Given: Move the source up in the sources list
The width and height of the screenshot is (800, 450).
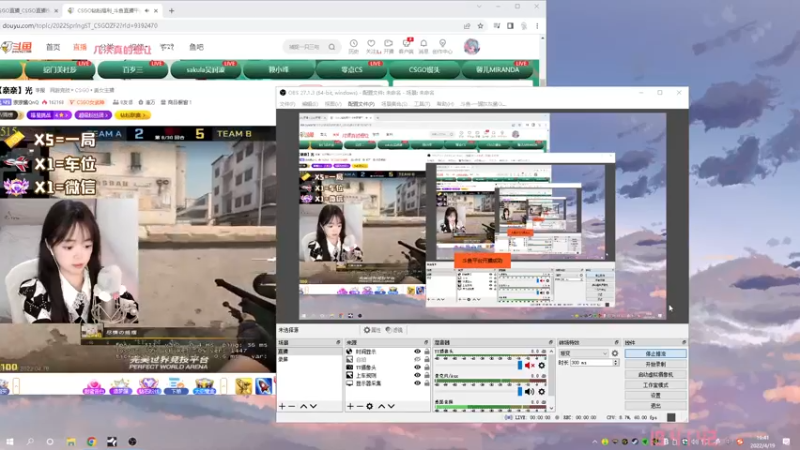Looking at the screenshot, I should tap(381, 406).
